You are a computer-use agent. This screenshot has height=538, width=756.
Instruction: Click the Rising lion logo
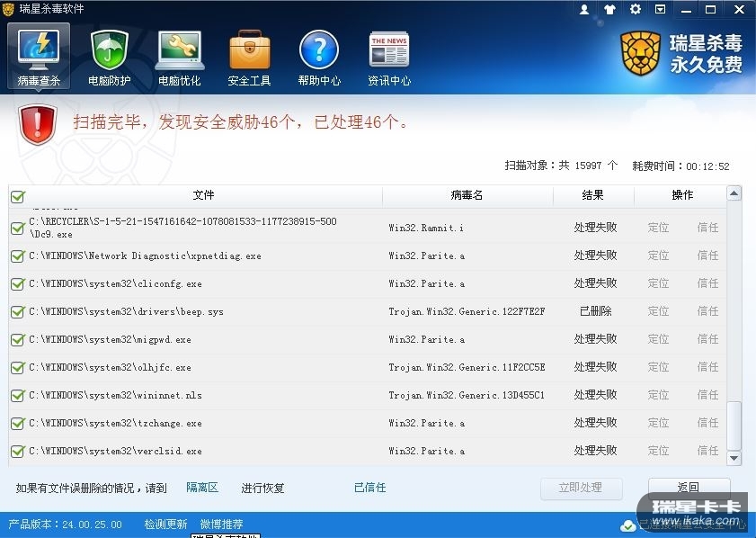(x=640, y=53)
